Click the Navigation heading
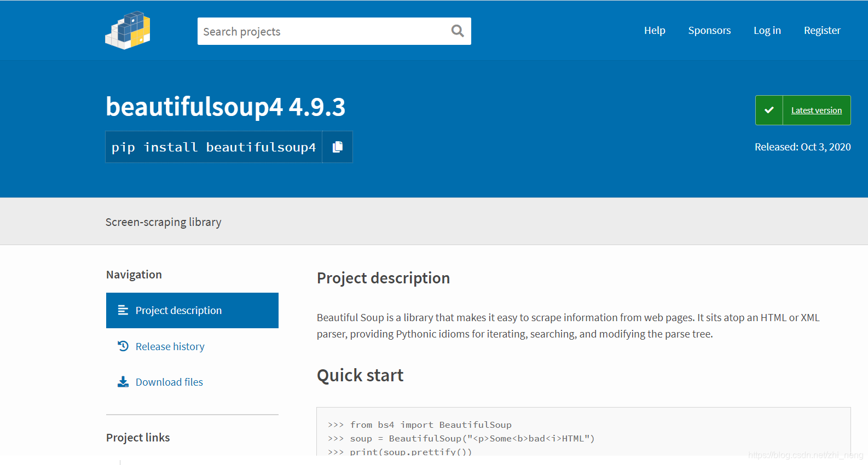The image size is (868, 465). [x=134, y=275]
